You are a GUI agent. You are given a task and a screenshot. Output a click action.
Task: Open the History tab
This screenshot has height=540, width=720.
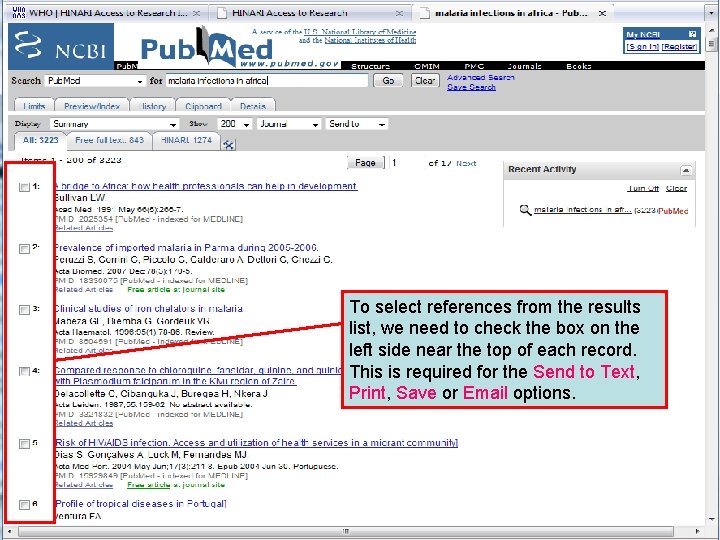click(x=152, y=106)
